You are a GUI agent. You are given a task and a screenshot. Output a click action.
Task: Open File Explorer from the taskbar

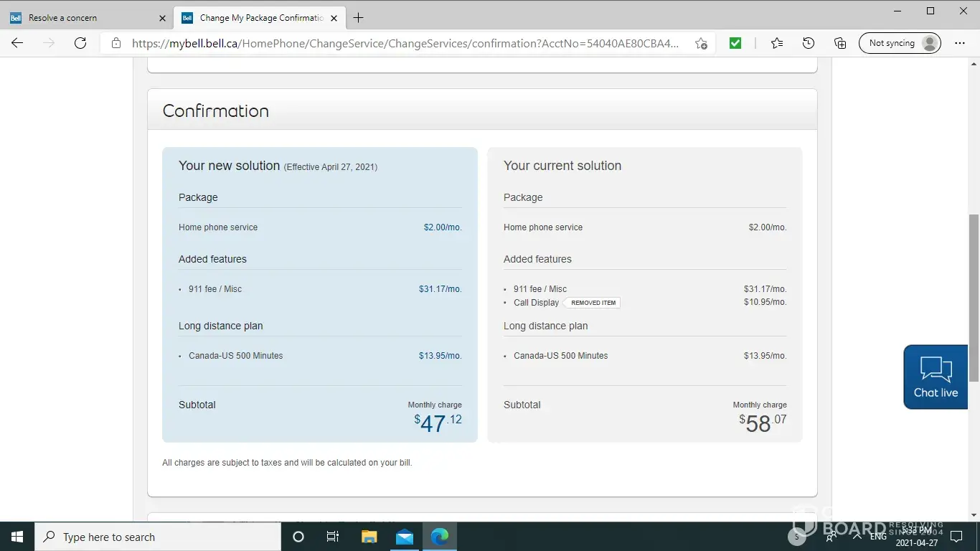(x=369, y=537)
